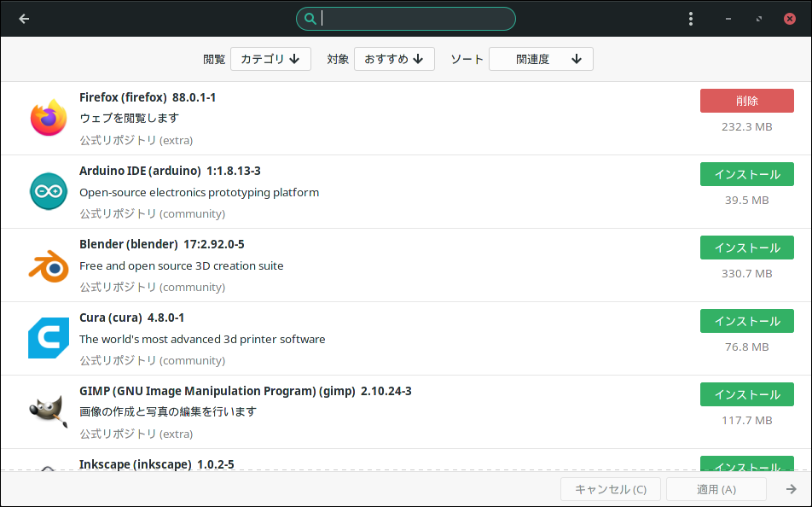This screenshot has height=507, width=812.
Task: Click Blender's 公式リポジトリ (community) label
Action: [152, 287]
